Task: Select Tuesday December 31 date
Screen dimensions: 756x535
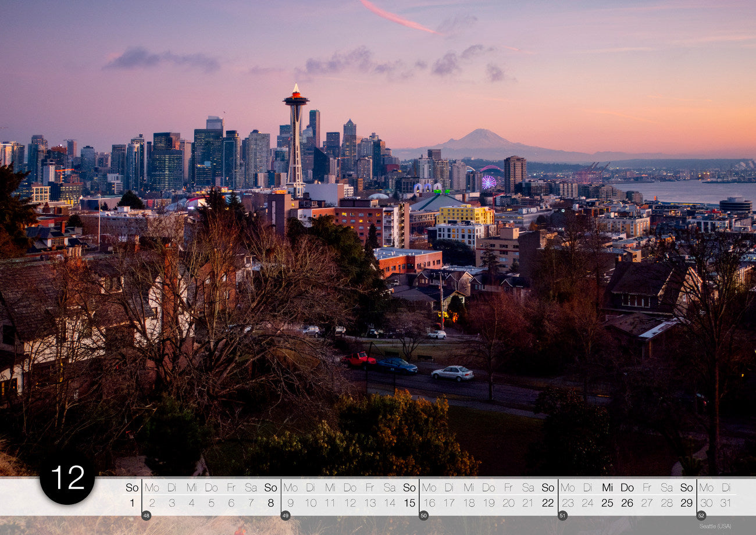Action: click(726, 502)
